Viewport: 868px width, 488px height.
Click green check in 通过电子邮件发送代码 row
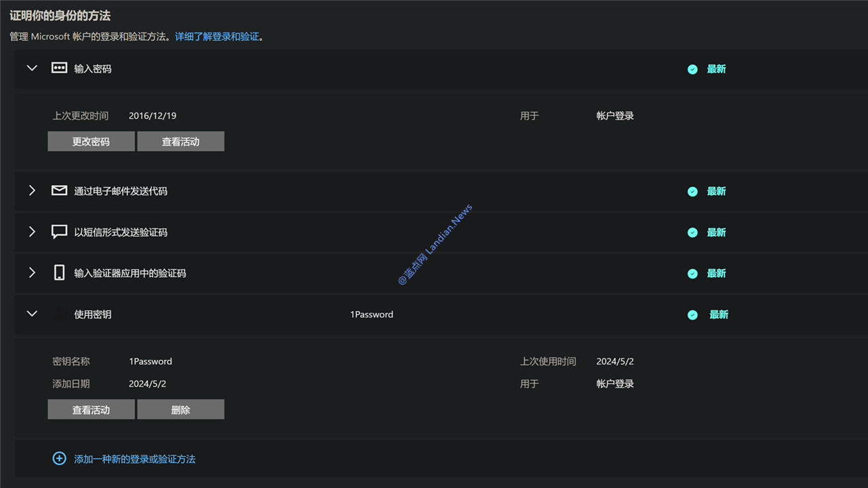pos(692,192)
